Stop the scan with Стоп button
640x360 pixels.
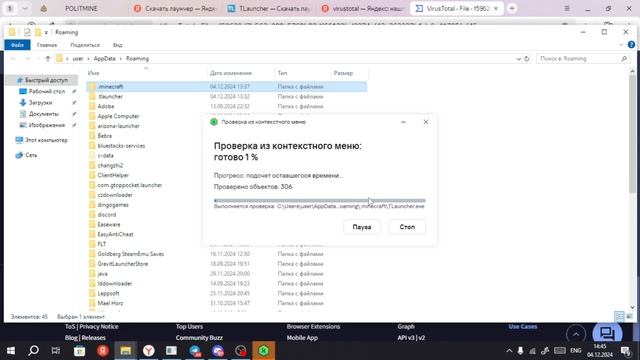407,227
